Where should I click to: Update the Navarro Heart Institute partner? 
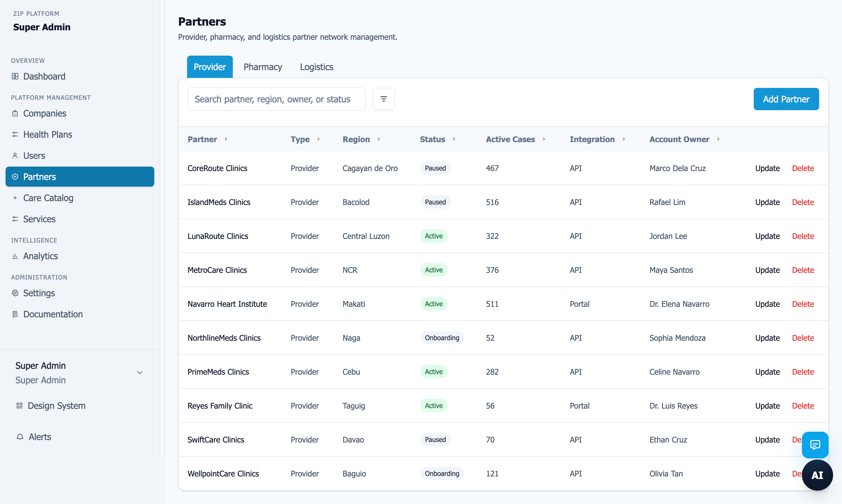coord(767,304)
